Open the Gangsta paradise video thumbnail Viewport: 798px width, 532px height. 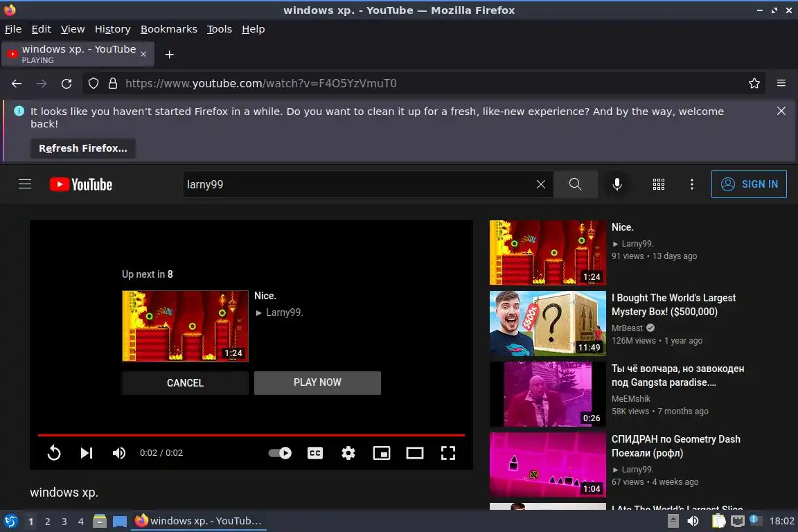(548, 394)
